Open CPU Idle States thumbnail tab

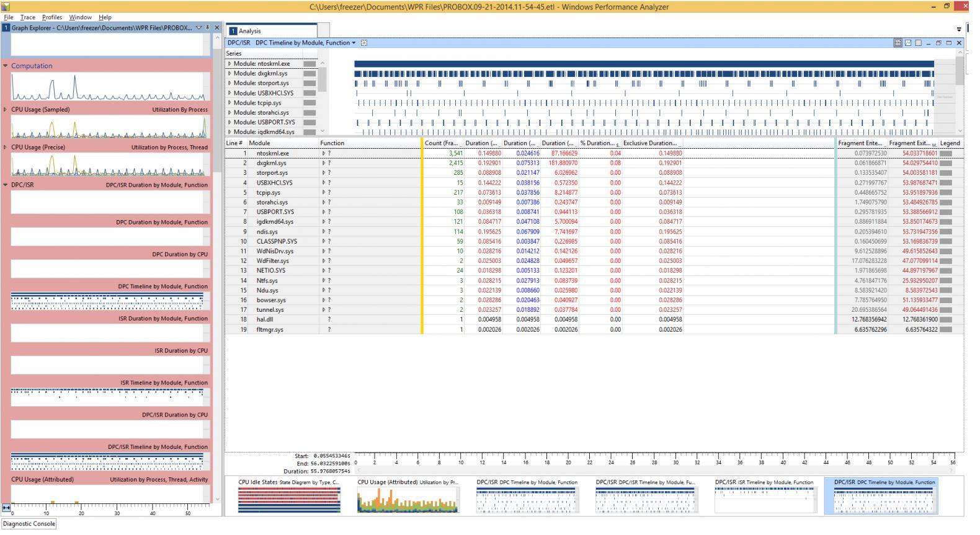click(x=289, y=495)
